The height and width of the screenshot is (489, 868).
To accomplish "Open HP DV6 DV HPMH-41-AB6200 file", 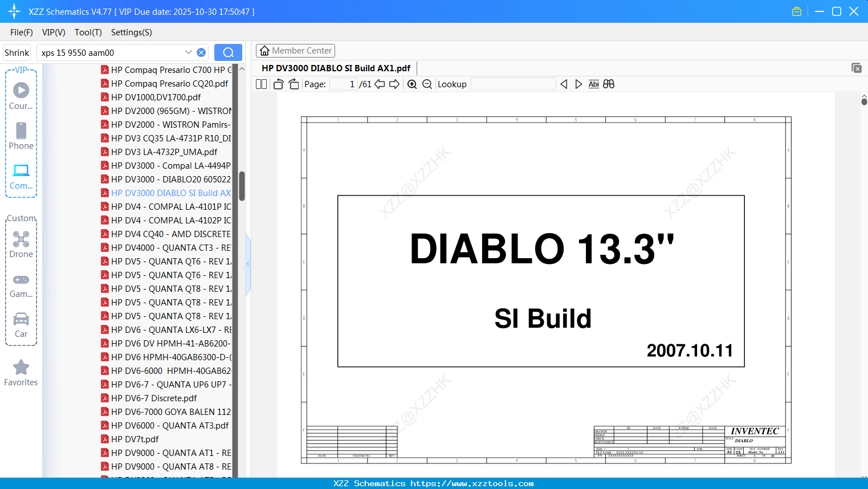I will (166, 343).
